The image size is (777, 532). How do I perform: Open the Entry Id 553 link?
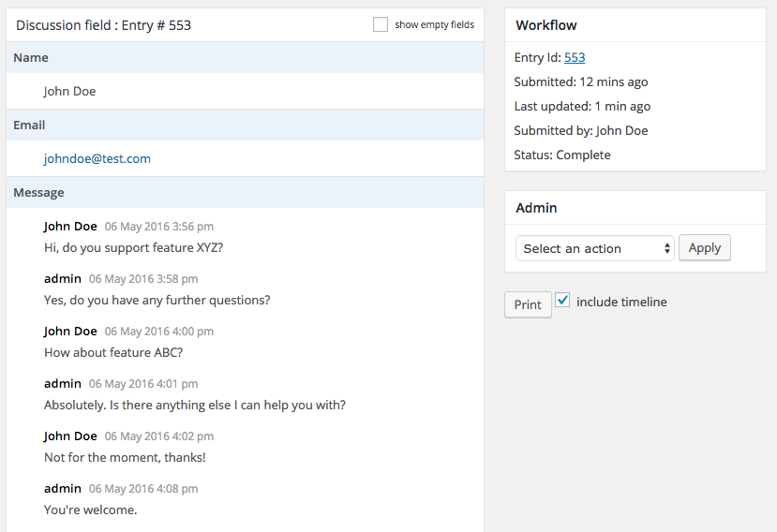click(x=575, y=57)
